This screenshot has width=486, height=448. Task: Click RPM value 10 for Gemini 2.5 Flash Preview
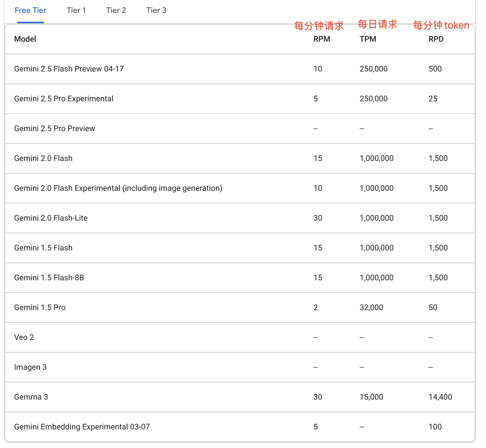(x=318, y=69)
